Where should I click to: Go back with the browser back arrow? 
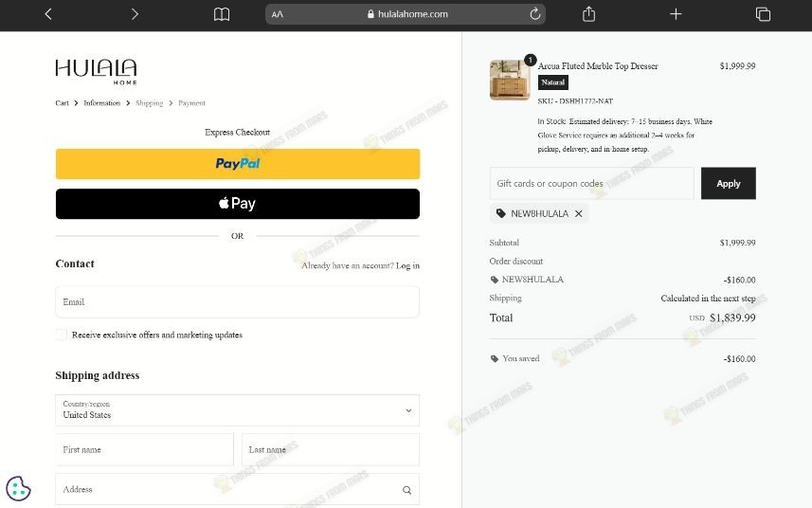click(x=48, y=14)
